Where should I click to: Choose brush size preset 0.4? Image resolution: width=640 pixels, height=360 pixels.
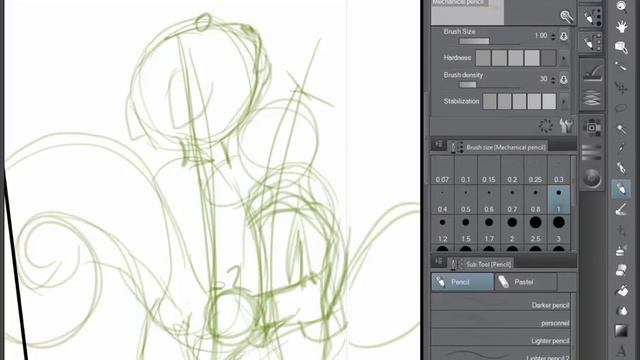coord(442,201)
